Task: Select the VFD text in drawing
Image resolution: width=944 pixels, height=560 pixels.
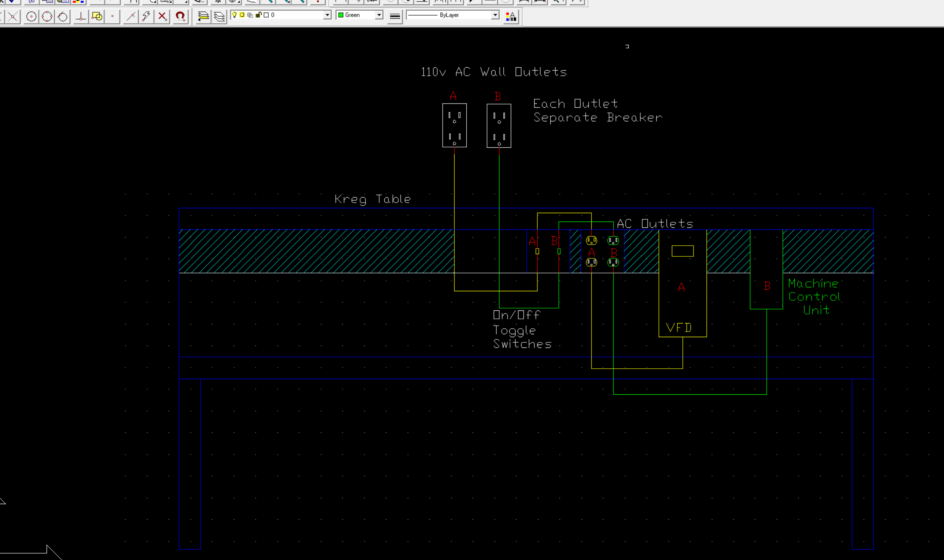Action: tap(678, 328)
